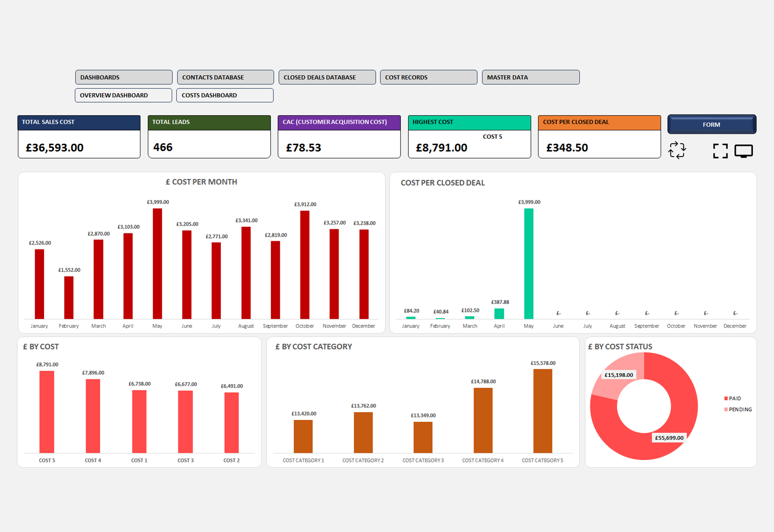Select the February £1,552.00 bar

click(69, 298)
